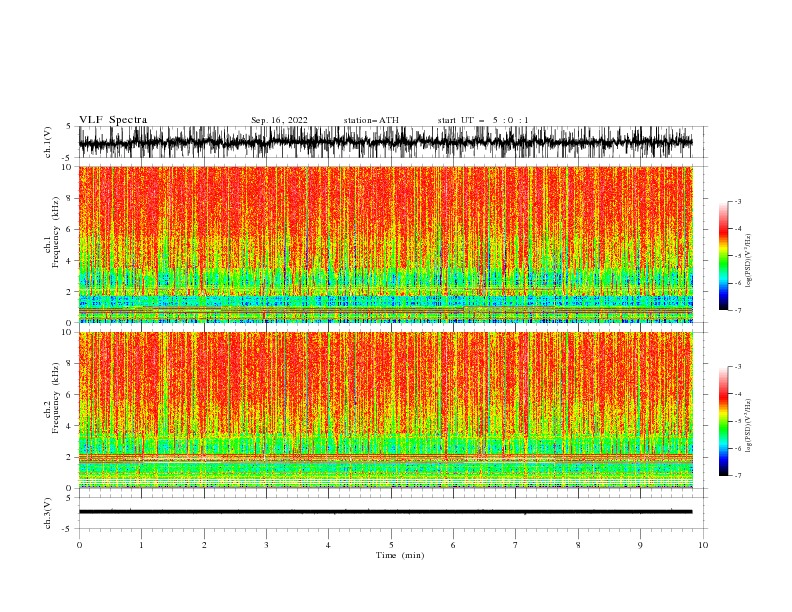Click the "-3" label on ch.1 colorbar
This screenshot has width=792, height=612.
click(738, 201)
